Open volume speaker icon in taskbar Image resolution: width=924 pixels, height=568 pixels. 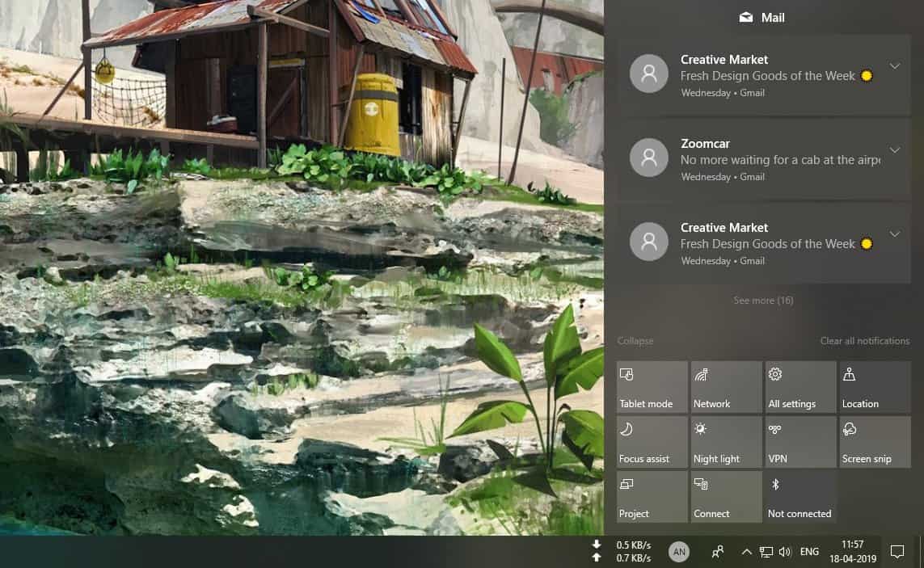(x=785, y=552)
